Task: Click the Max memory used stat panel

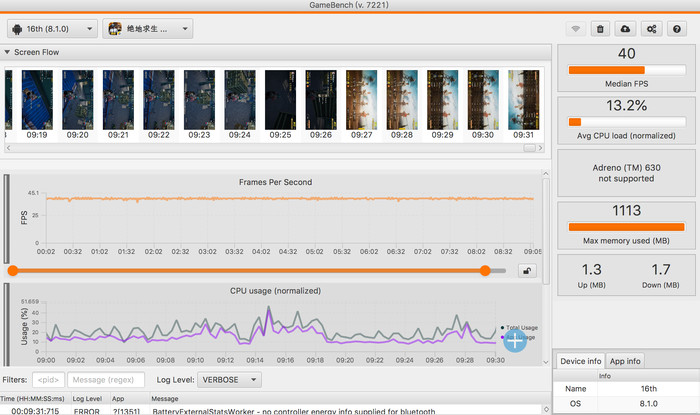Action: coord(626,225)
